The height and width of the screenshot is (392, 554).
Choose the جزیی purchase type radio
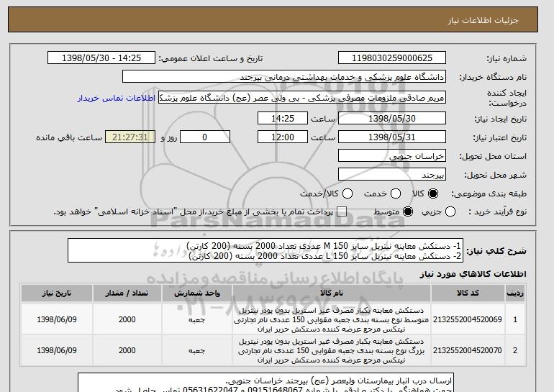coord(450,212)
